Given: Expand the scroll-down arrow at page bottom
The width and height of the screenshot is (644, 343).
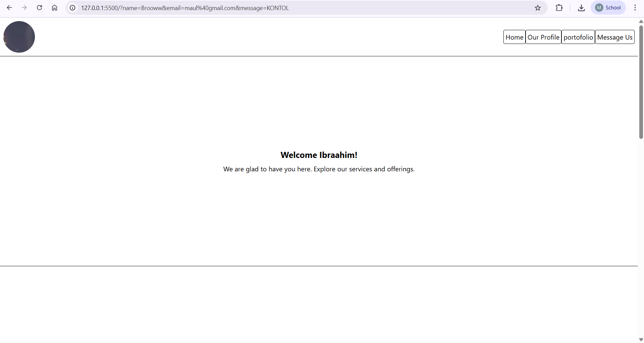Looking at the screenshot, I should click(640, 339).
